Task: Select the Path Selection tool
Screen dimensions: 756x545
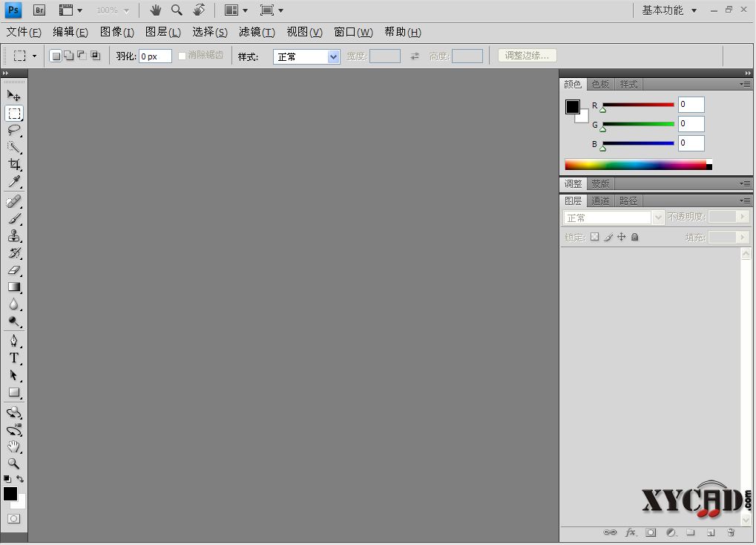Action: 14,375
